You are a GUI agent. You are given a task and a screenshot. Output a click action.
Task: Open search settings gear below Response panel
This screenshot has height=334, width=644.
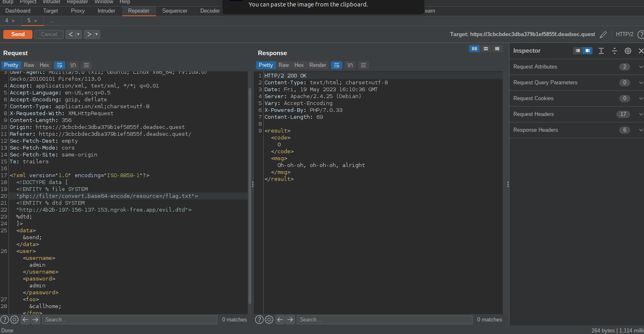(269, 320)
